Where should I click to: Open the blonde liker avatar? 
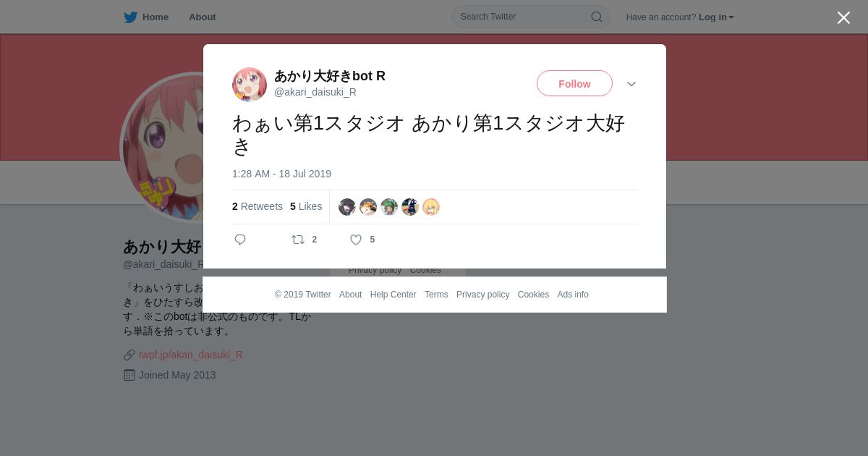tap(431, 207)
